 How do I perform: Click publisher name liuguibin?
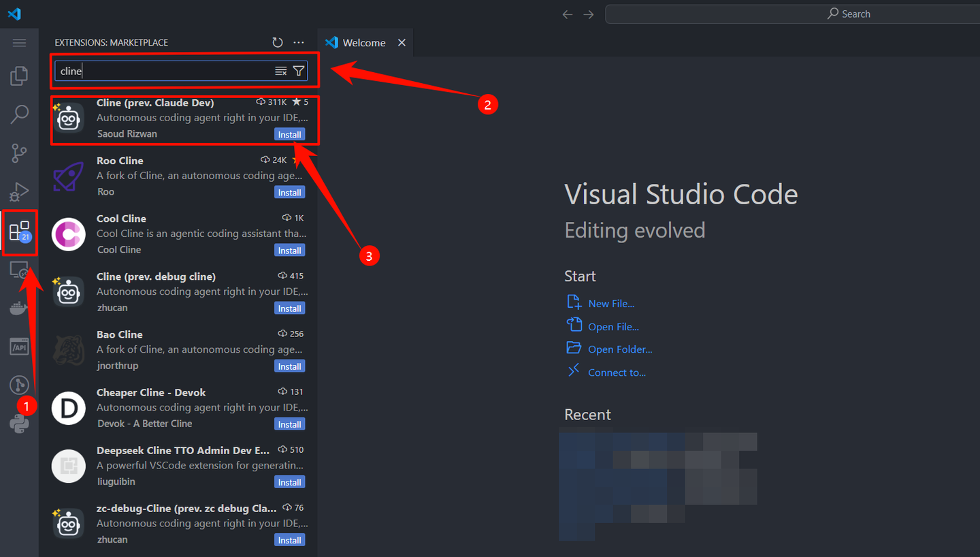click(x=116, y=481)
